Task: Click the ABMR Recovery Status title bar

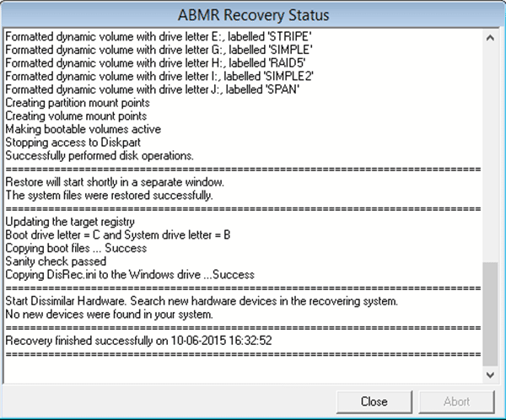Action: [x=253, y=15]
